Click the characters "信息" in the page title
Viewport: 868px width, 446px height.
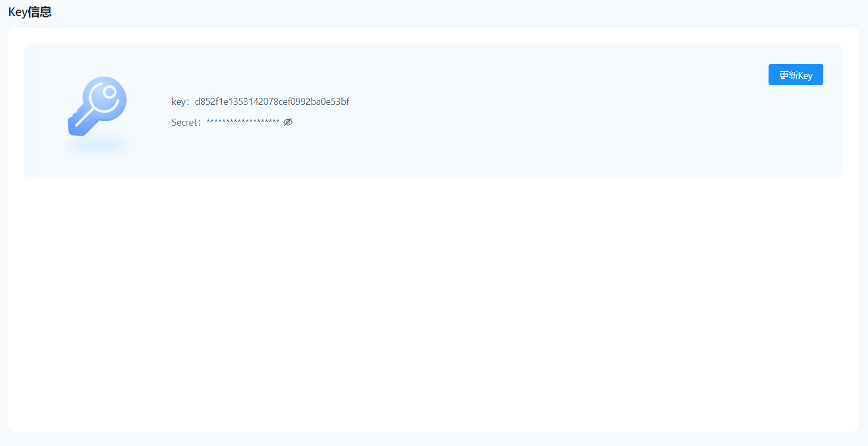[40, 12]
